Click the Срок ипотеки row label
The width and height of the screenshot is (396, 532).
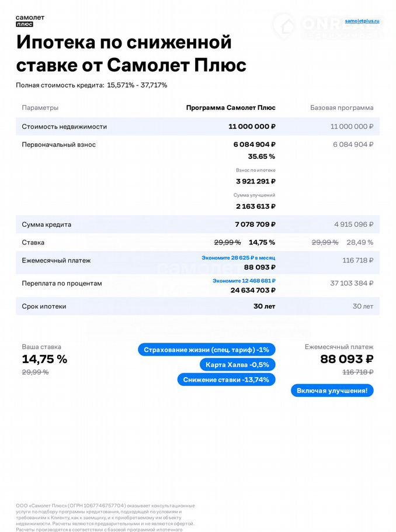point(44,306)
